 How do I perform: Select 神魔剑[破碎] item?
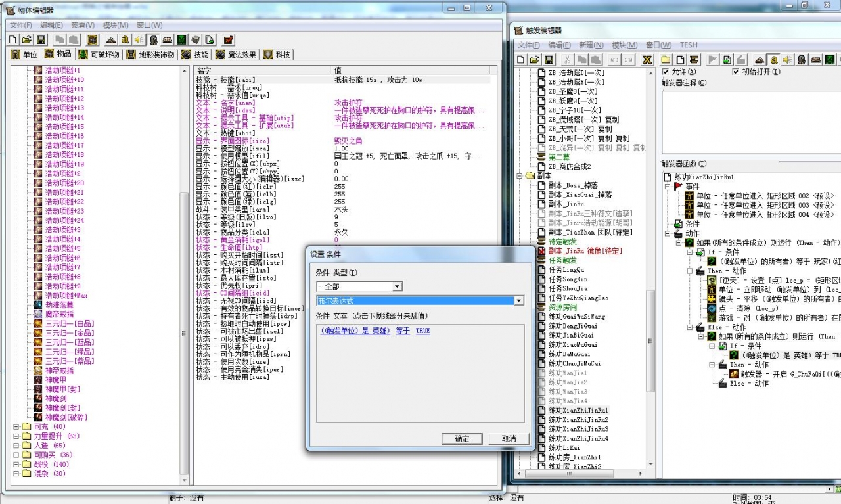pos(66,417)
